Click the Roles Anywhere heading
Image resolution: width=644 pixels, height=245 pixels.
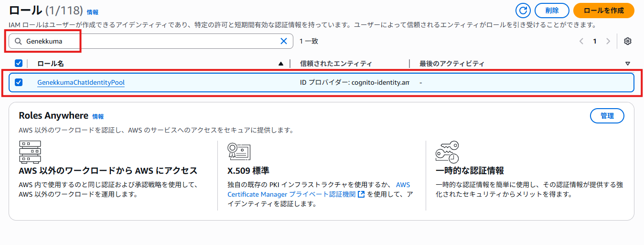click(x=54, y=115)
